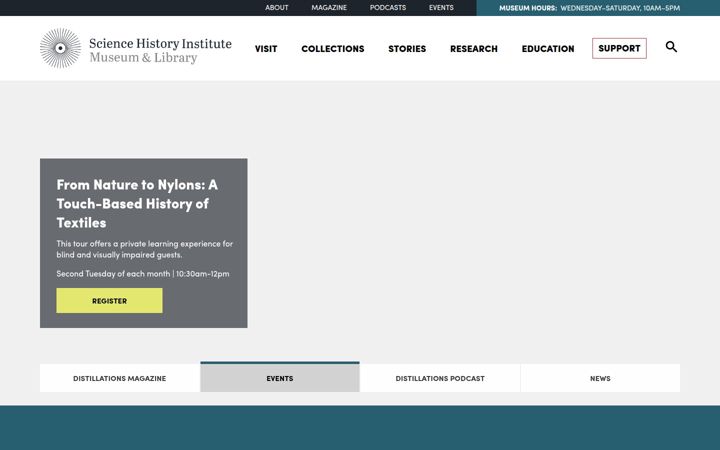Image resolution: width=720 pixels, height=450 pixels.
Task: Click the Science History Institute sunburst logo
Action: 60,48
